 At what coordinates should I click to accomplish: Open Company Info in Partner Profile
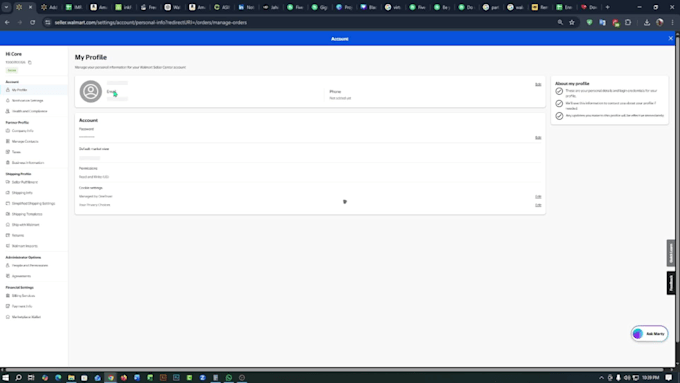[x=22, y=131]
